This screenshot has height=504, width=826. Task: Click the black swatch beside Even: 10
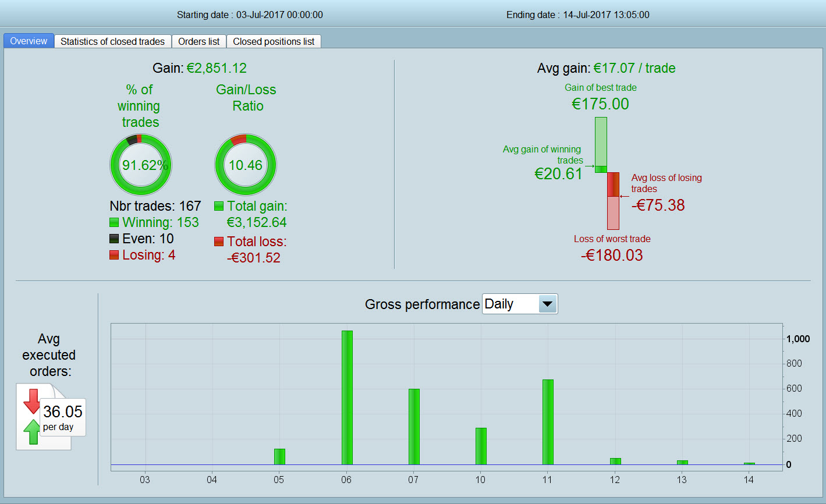pyautogui.click(x=114, y=239)
